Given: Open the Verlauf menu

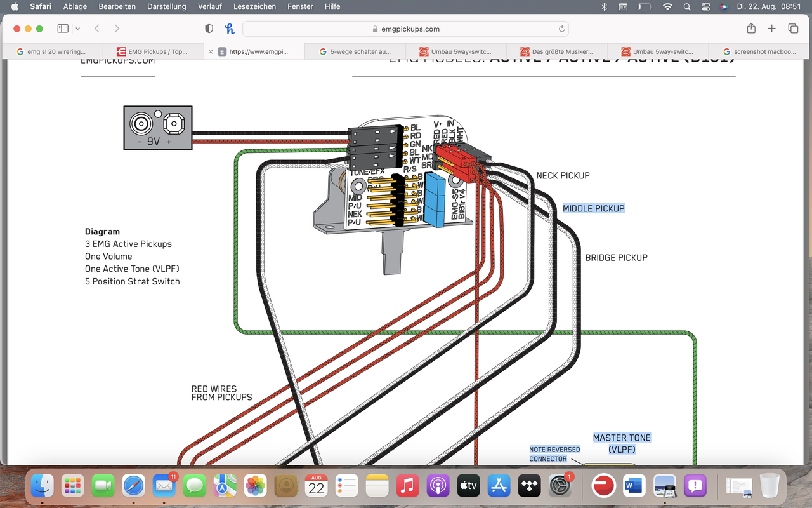Looking at the screenshot, I should (x=210, y=6).
